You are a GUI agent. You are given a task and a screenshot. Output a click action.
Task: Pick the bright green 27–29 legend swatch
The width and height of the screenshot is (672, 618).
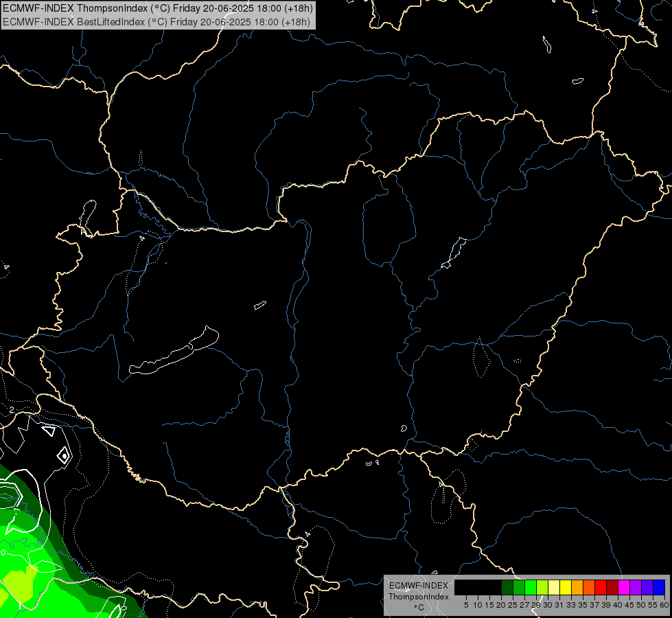[531, 587]
